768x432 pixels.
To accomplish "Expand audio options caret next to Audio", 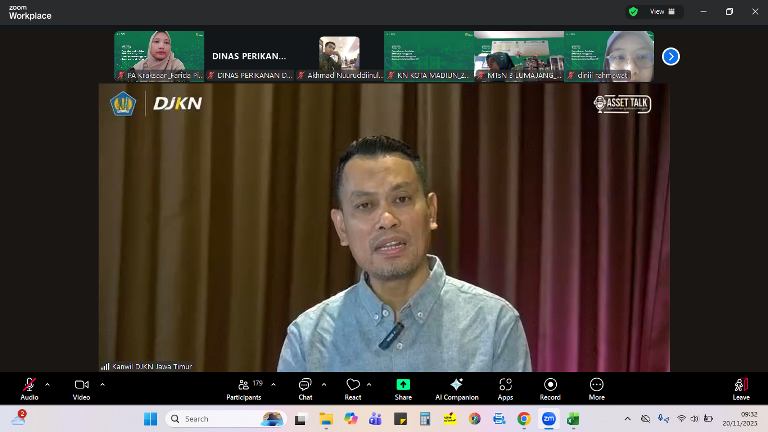I will 47,384.
